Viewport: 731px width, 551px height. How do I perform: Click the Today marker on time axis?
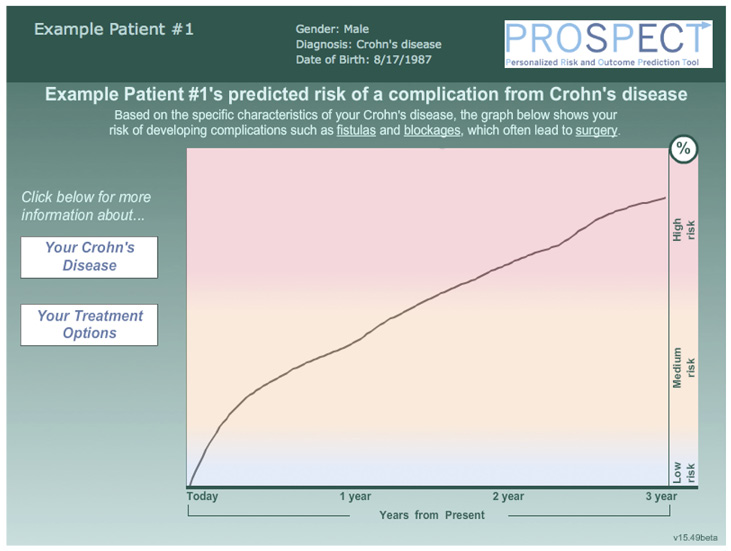[203, 496]
